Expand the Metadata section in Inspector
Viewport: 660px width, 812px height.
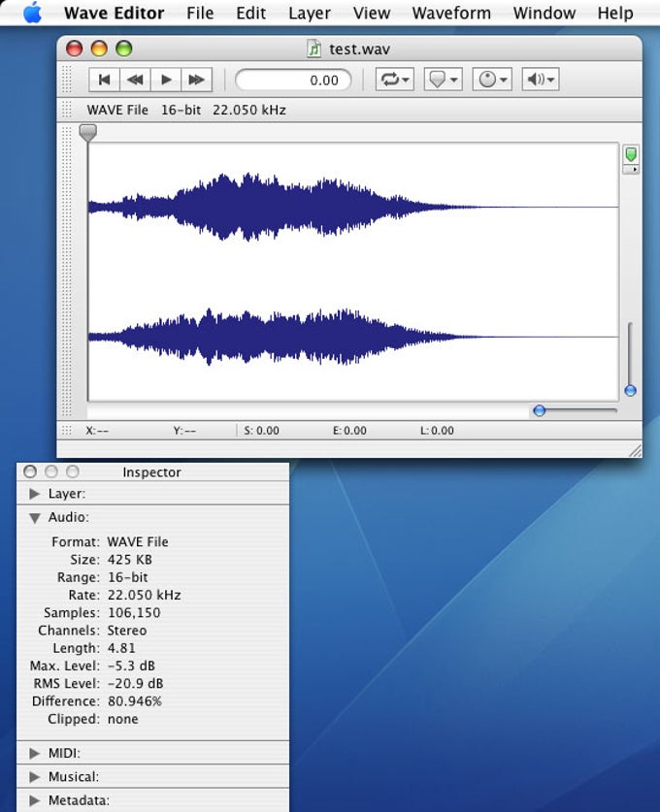pos(35,800)
